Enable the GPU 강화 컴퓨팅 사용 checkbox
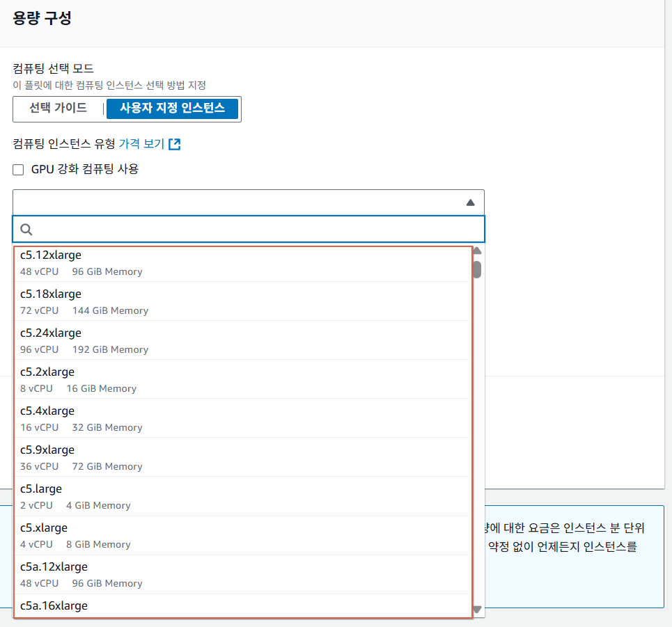This screenshot has height=627, width=672. tap(19, 169)
